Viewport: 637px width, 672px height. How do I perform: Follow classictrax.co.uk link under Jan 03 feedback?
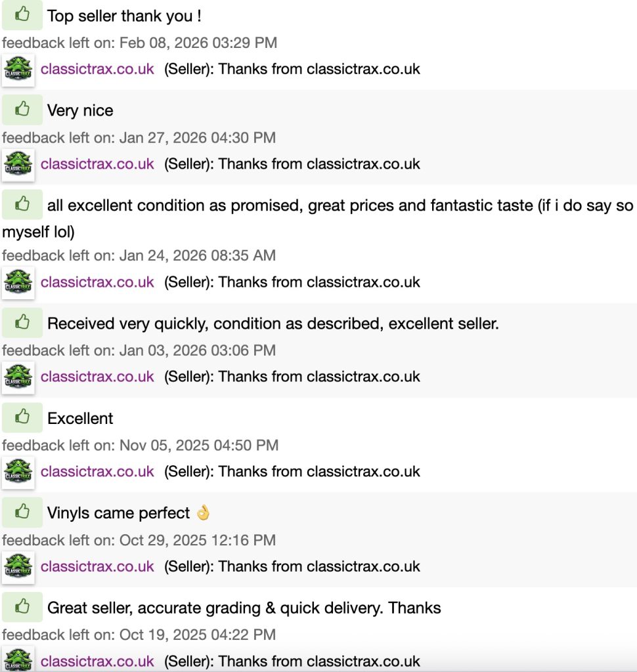coord(97,376)
